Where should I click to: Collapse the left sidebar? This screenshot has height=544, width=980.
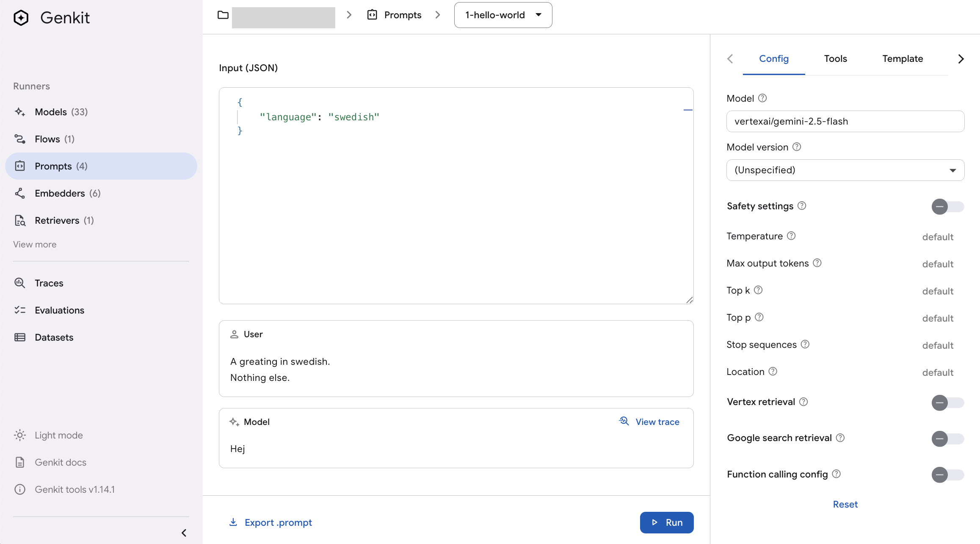184,533
